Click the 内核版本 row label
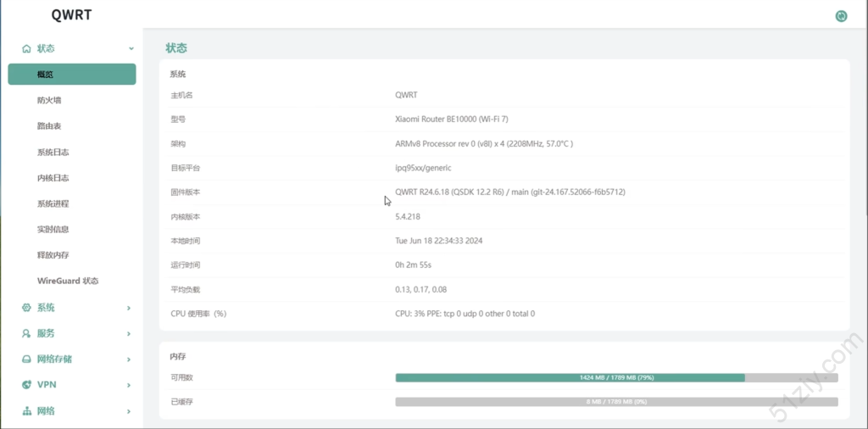This screenshot has height=429, width=868. [x=186, y=216]
